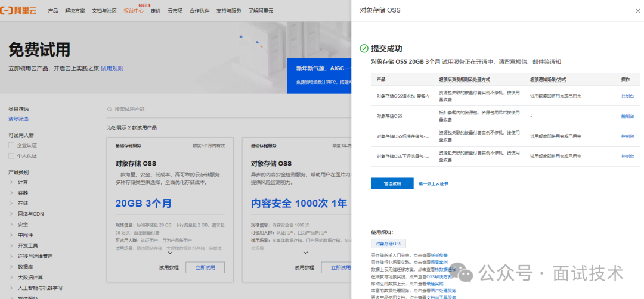644x299 pixels.
Task: Click the 对象存储OSS请求包-套餐内 cell
Action: (x=403, y=96)
